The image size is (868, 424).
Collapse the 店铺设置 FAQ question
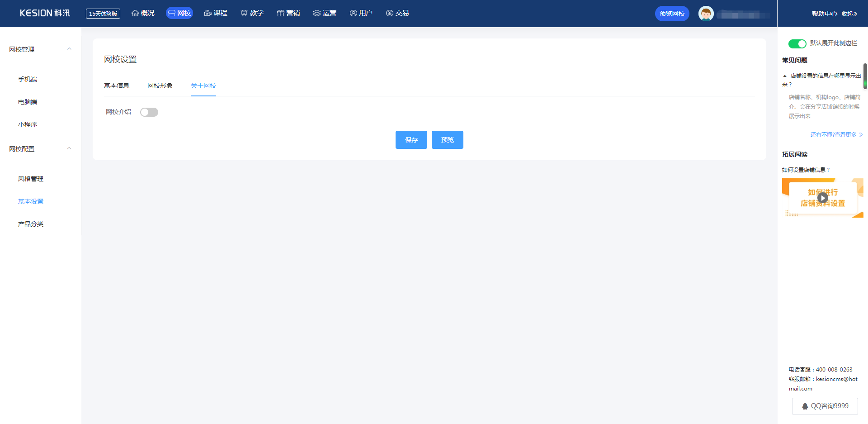click(x=785, y=76)
